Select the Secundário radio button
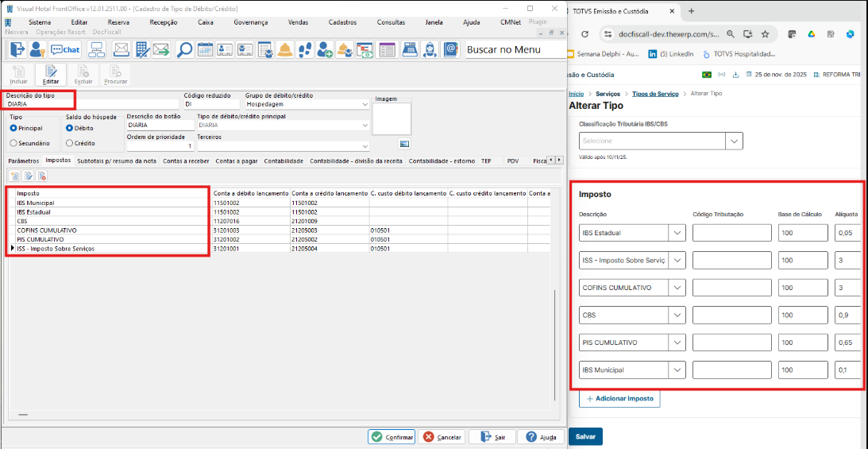 coord(14,143)
